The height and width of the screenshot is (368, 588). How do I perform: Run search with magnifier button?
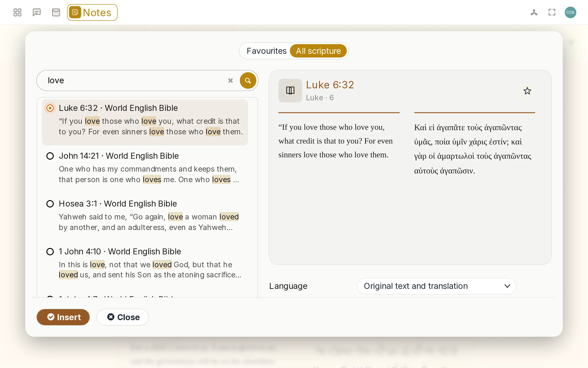248,80
